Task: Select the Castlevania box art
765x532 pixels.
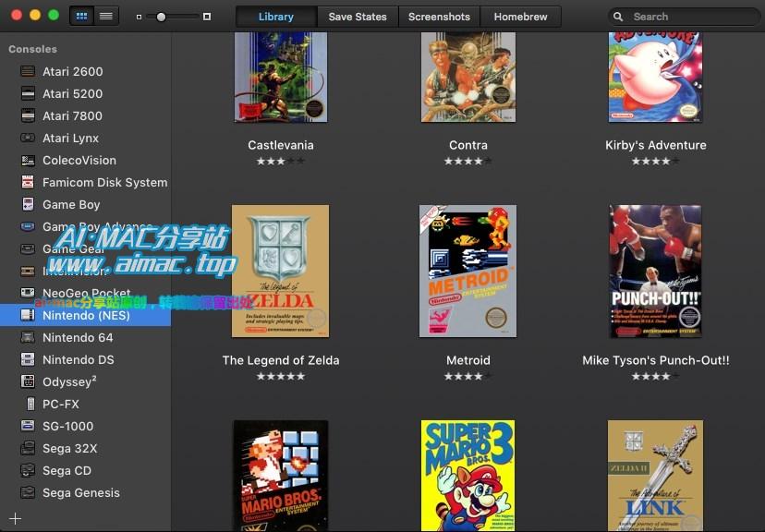Action: (x=281, y=77)
